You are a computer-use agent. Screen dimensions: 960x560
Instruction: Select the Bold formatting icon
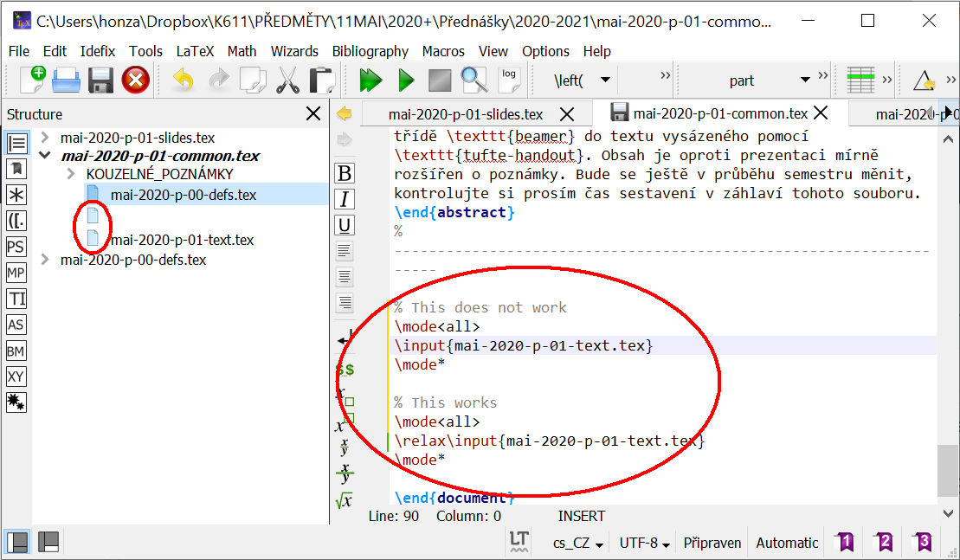(x=344, y=172)
